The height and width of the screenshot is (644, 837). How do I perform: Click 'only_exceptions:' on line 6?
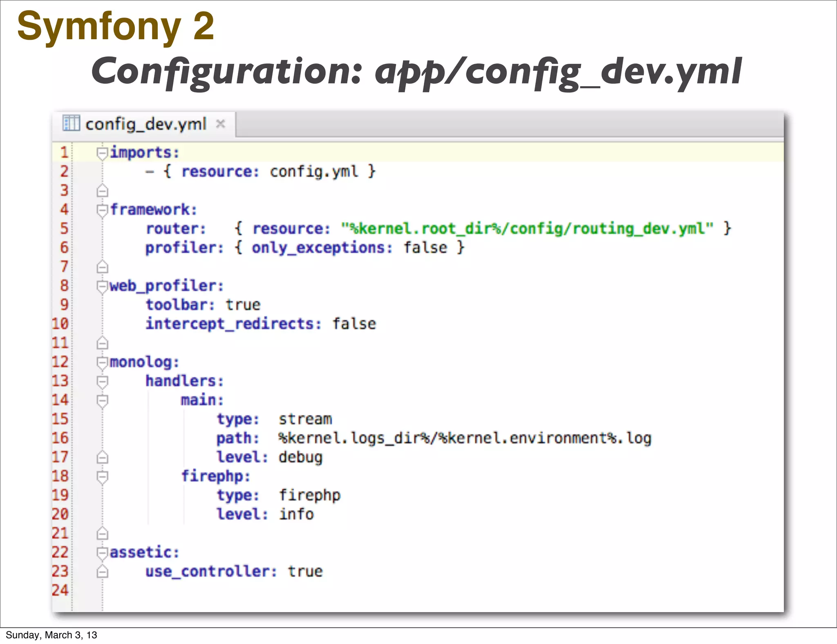(322, 248)
